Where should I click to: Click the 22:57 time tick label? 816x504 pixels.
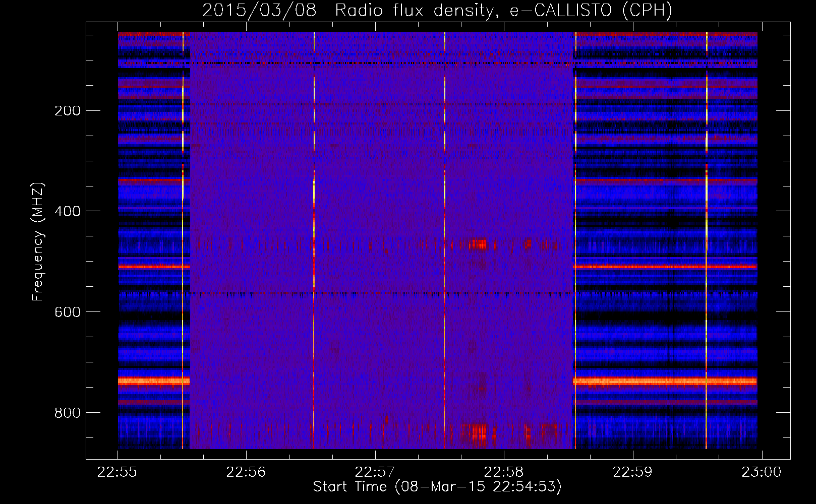pyautogui.click(x=375, y=472)
